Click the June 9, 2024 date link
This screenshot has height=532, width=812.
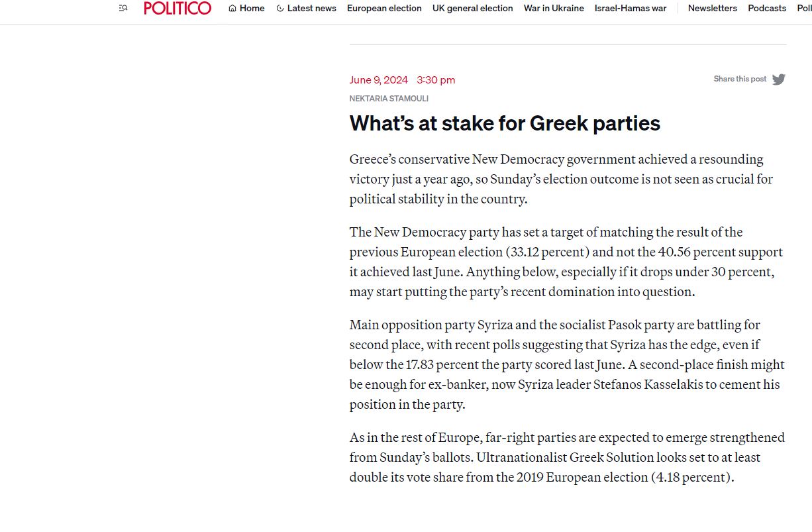point(378,80)
